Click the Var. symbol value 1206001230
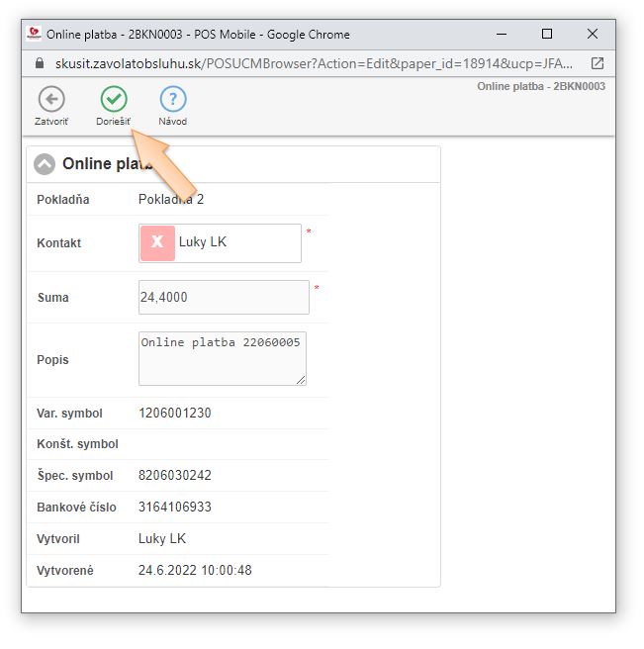This screenshot has height=649, width=644. pyautogui.click(x=175, y=414)
